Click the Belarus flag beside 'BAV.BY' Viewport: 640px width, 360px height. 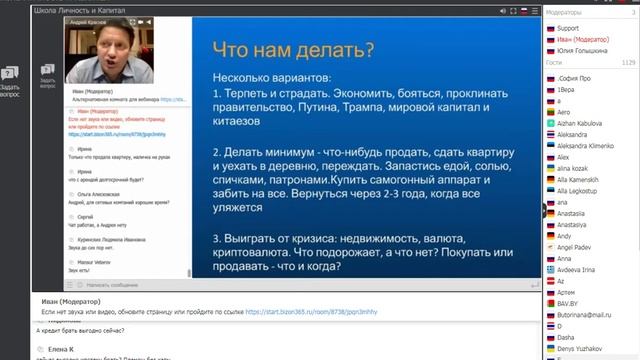pos(551,304)
